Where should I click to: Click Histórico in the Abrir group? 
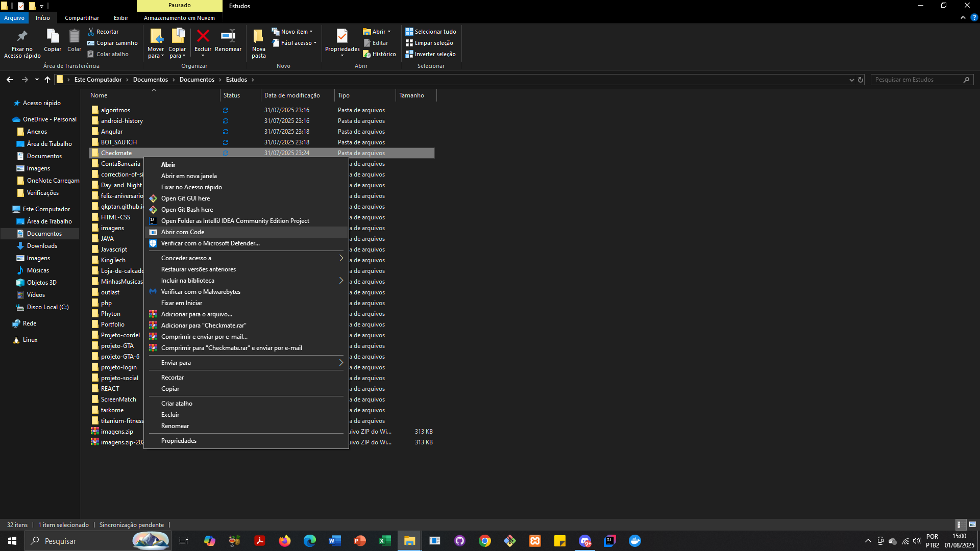tap(379, 54)
